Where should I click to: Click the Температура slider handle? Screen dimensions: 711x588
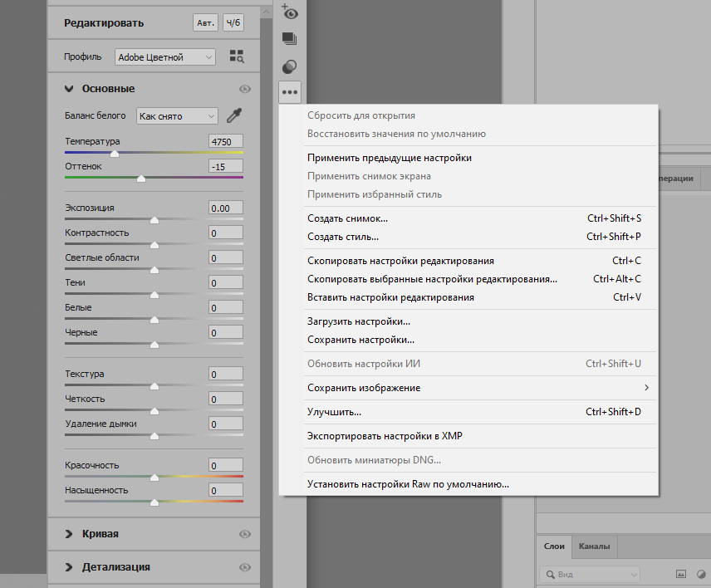coord(115,154)
